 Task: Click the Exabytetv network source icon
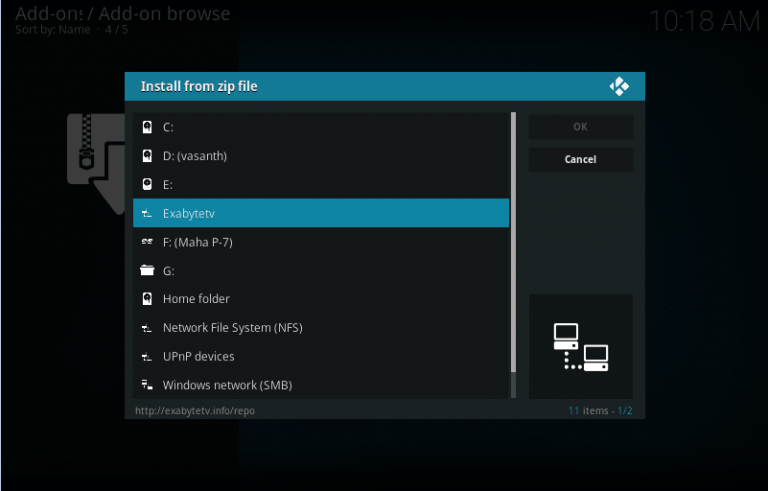click(147, 213)
